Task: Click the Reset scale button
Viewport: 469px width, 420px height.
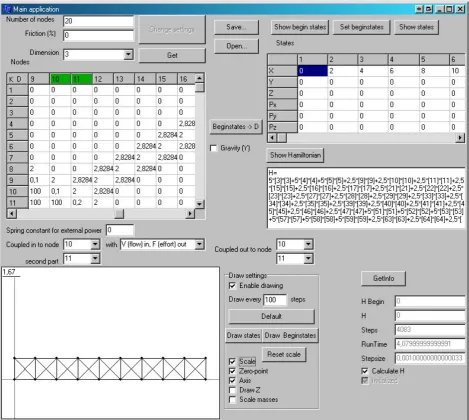Action: [x=284, y=355]
